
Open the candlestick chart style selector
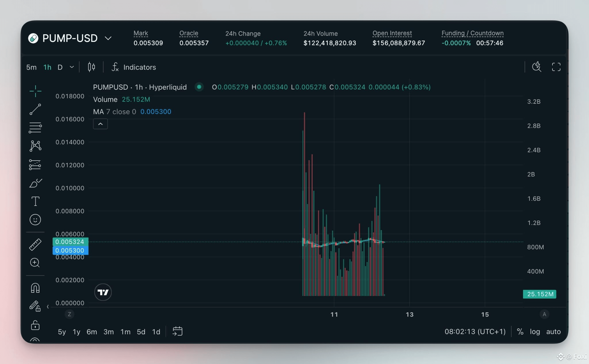[91, 67]
